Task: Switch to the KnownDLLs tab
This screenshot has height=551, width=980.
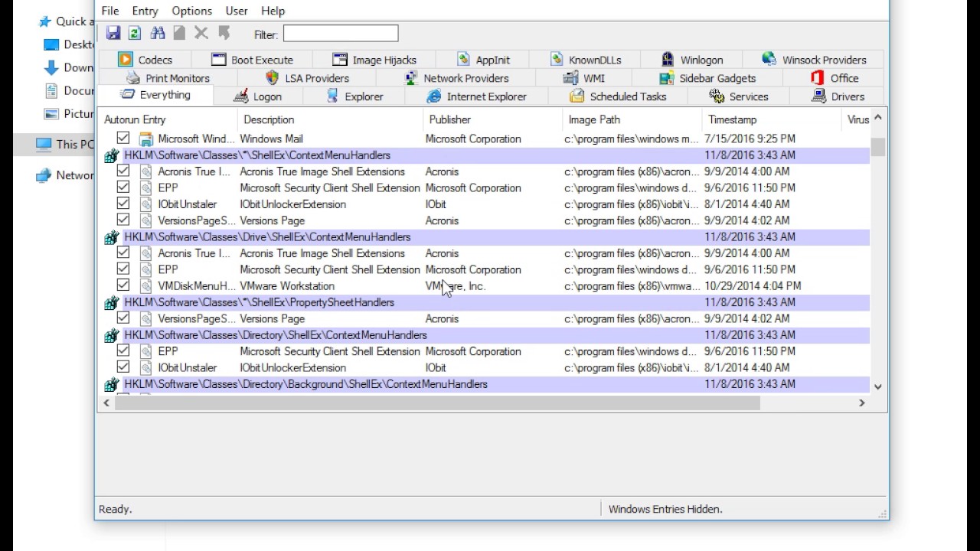Action: tap(586, 60)
